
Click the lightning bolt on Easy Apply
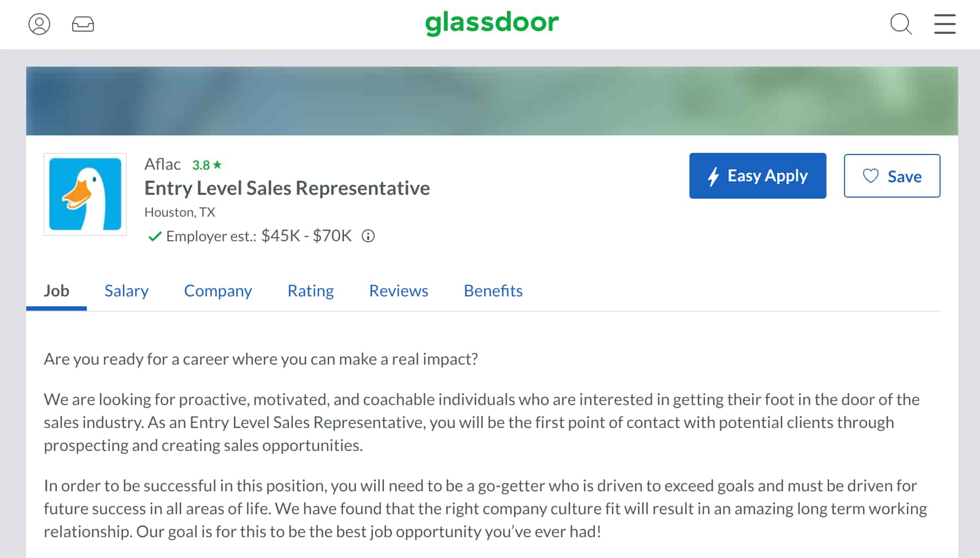point(713,176)
